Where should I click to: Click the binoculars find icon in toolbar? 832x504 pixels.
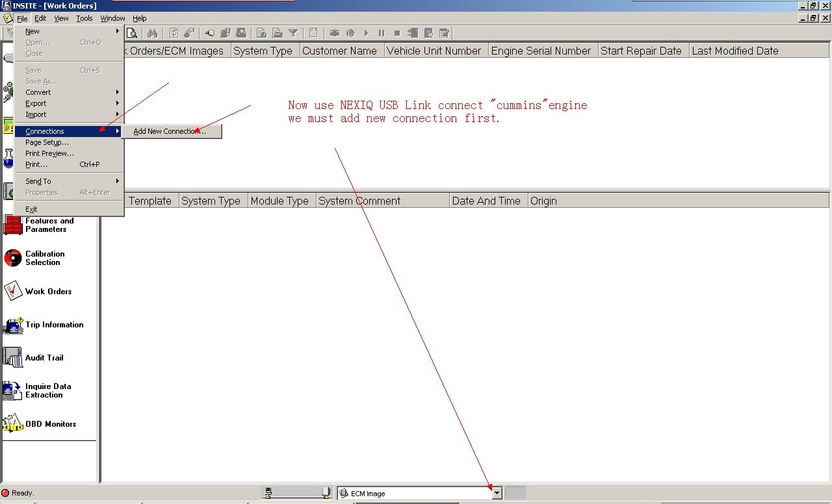coord(152,33)
